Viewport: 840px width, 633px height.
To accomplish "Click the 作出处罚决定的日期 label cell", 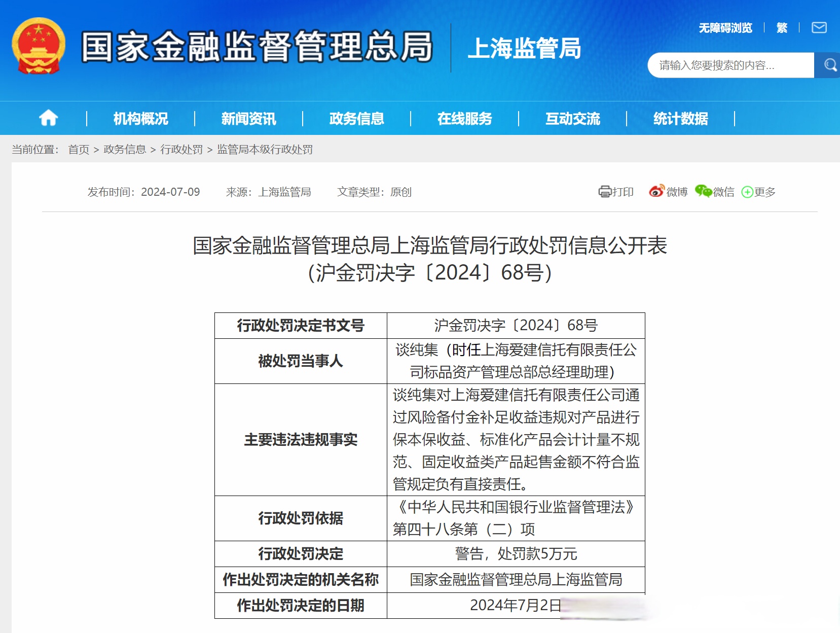I will point(301,606).
